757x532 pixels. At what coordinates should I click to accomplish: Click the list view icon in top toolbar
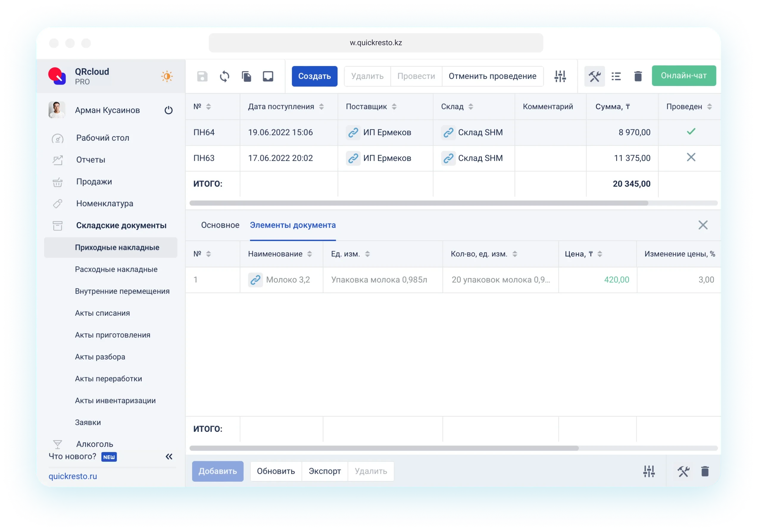[x=616, y=76]
